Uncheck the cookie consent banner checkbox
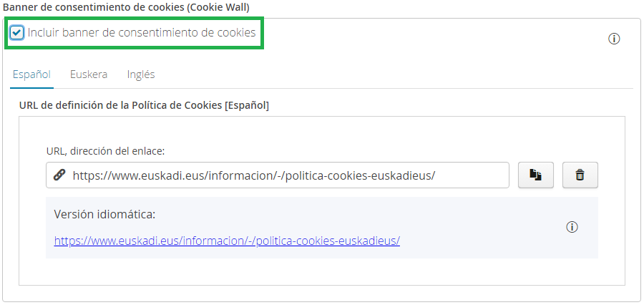The height and width of the screenshot is (305, 644). [x=17, y=32]
